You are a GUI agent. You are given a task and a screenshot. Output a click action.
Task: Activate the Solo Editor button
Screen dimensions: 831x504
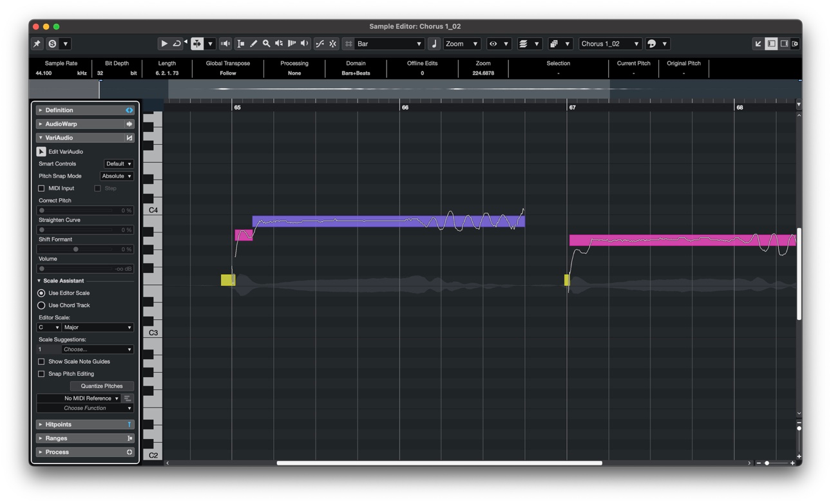click(52, 44)
